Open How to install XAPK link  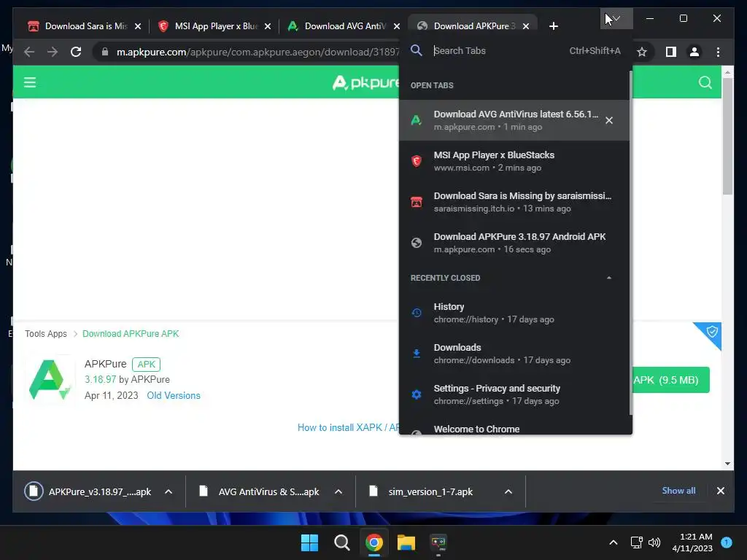(x=348, y=427)
